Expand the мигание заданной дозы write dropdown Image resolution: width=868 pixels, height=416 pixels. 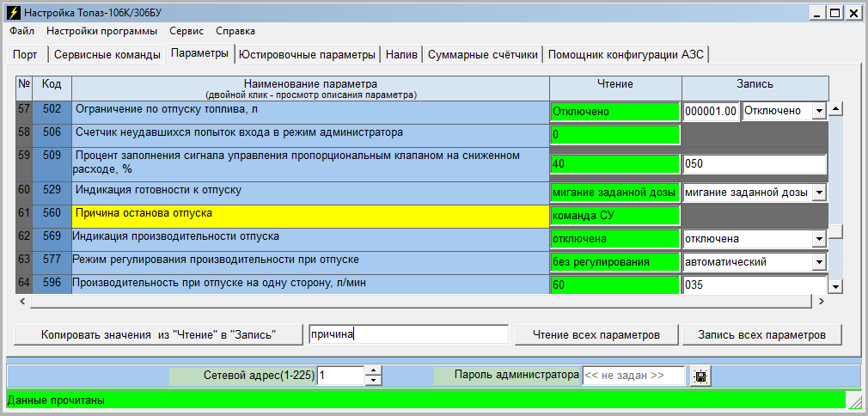tap(818, 193)
